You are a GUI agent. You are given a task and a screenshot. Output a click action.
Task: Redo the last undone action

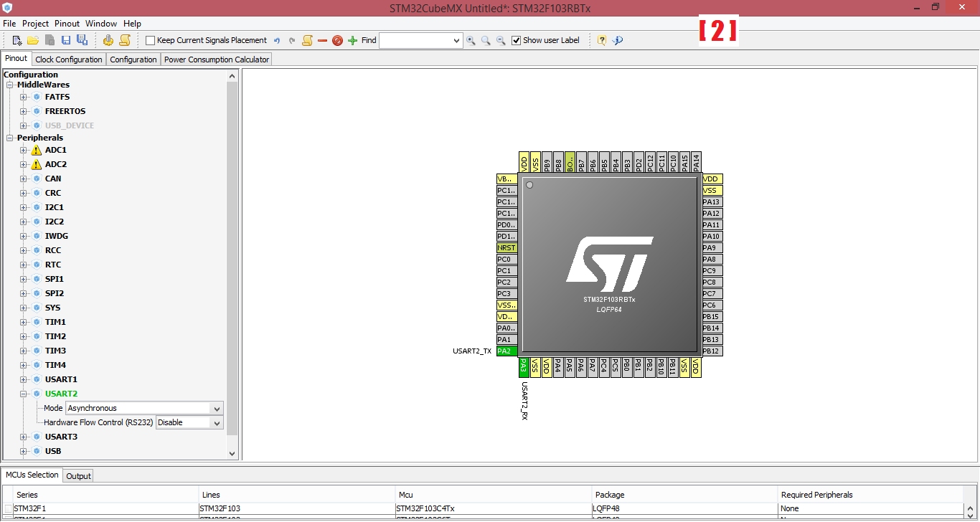click(292, 40)
